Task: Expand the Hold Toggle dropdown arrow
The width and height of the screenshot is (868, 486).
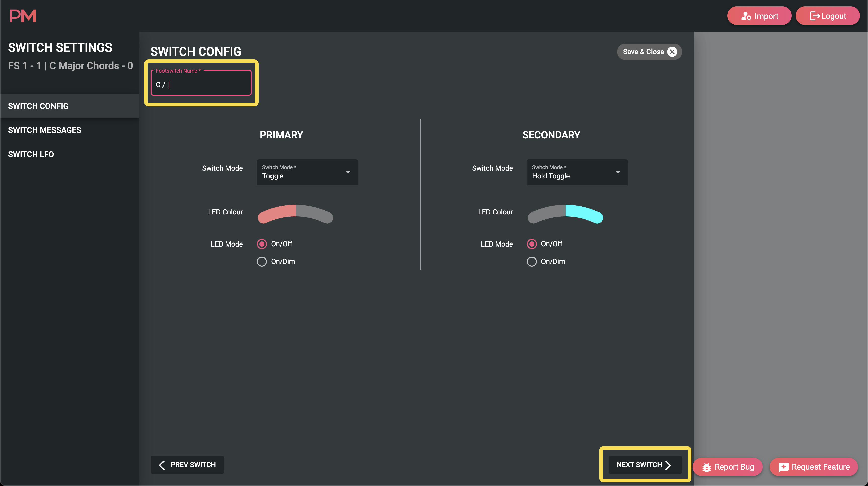Action: [618, 172]
